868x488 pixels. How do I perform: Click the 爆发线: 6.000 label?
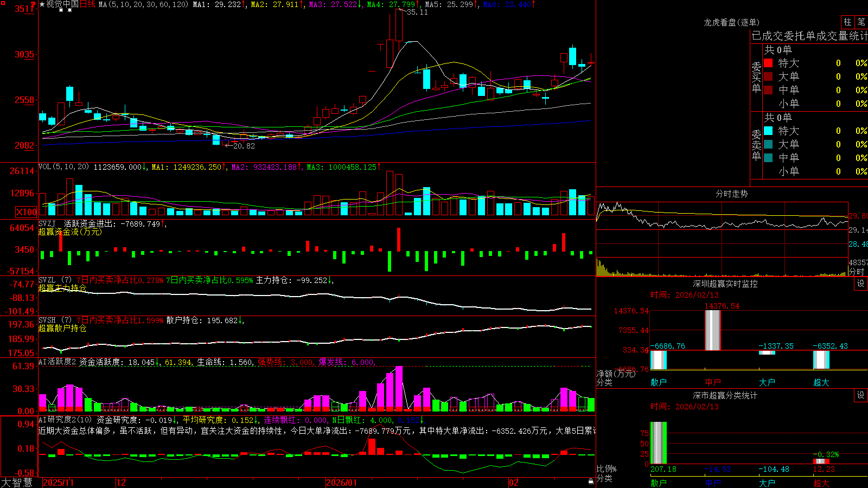coord(346,362)
